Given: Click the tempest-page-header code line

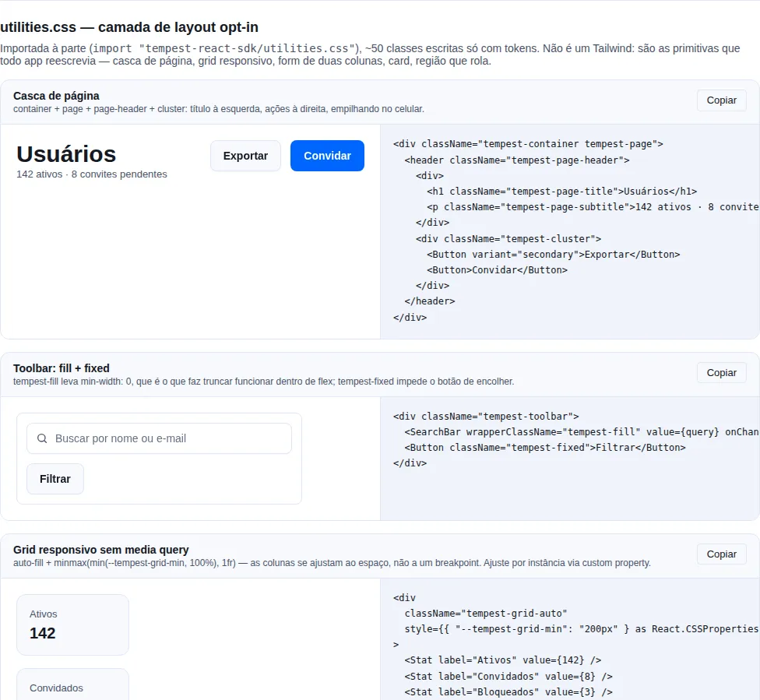Looking at the screenshot, I should tap(517, 160).
